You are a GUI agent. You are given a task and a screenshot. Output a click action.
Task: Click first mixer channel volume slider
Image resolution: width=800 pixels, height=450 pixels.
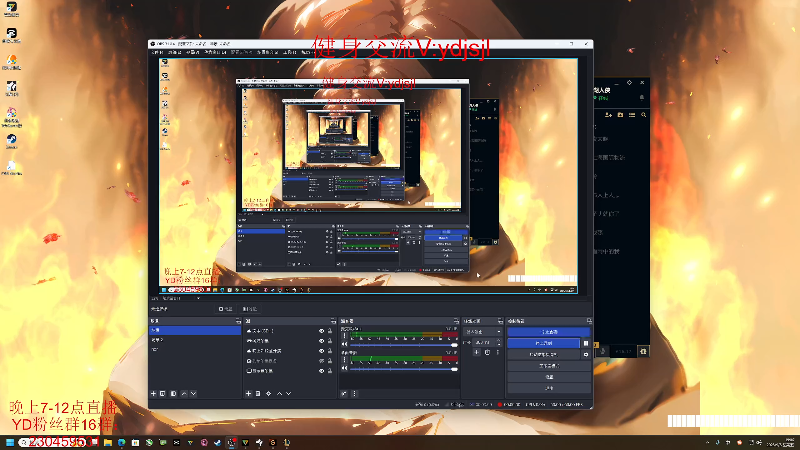pos(403,344)
